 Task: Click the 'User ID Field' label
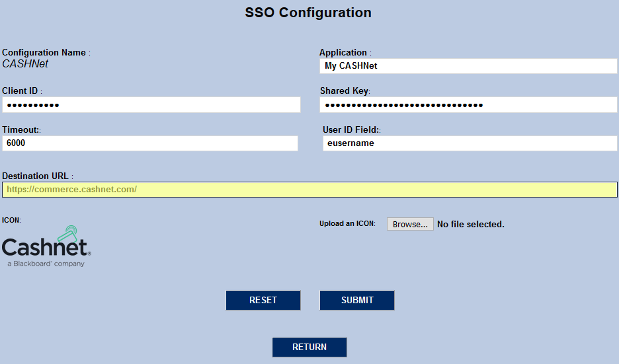click(x=350, y=129)
